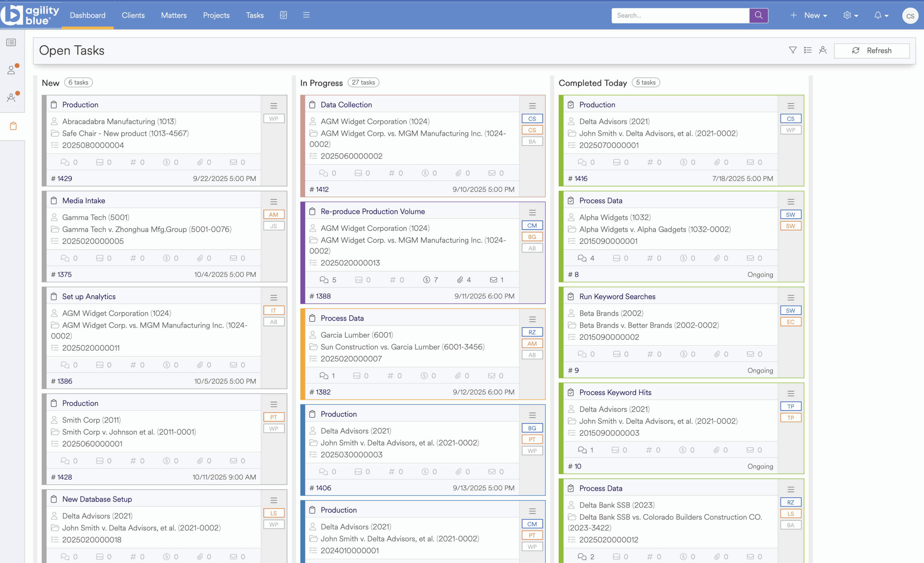Click the purple color bar on Re-produce card

pos(302,252)
